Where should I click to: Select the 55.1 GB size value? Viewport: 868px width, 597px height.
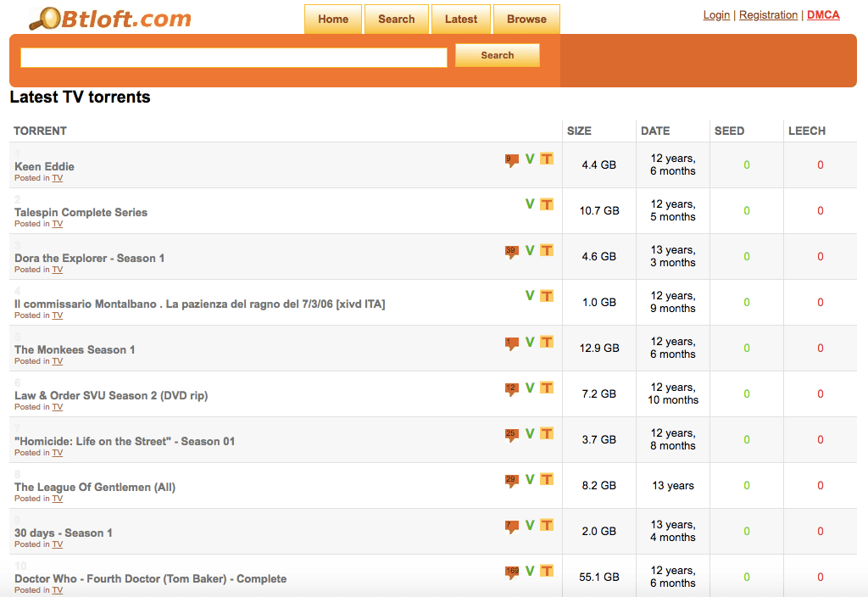(599, 577)
